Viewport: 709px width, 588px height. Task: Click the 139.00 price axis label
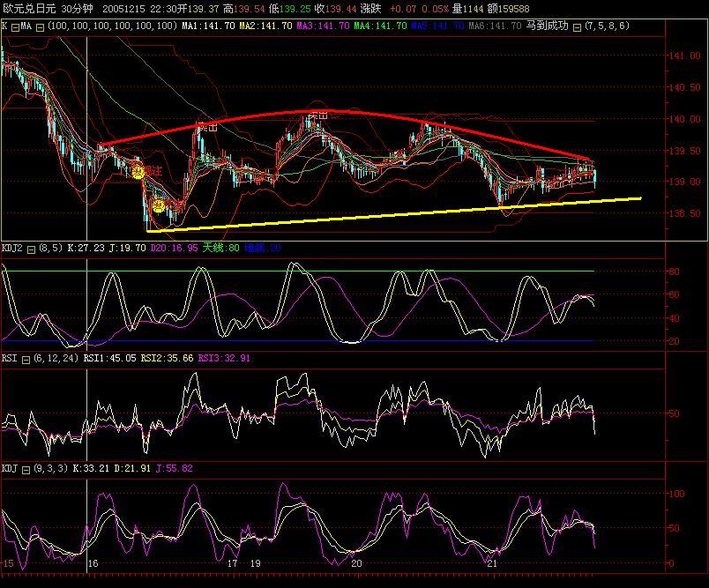click(684, 182)
